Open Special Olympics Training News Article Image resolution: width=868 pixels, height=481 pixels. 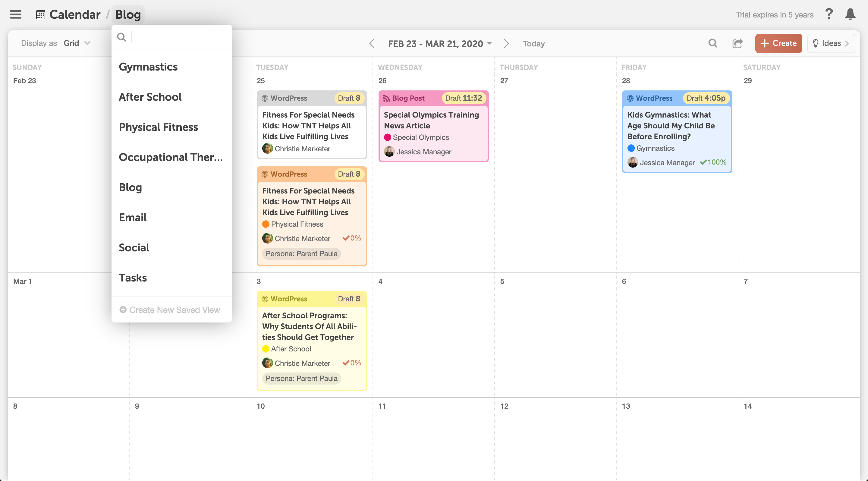coord(431,120)
